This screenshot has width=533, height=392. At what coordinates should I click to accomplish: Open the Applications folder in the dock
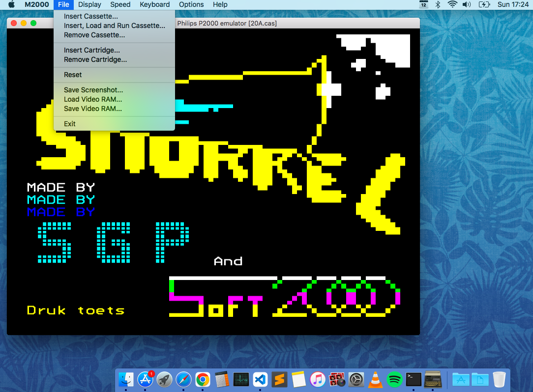(461, 379)
